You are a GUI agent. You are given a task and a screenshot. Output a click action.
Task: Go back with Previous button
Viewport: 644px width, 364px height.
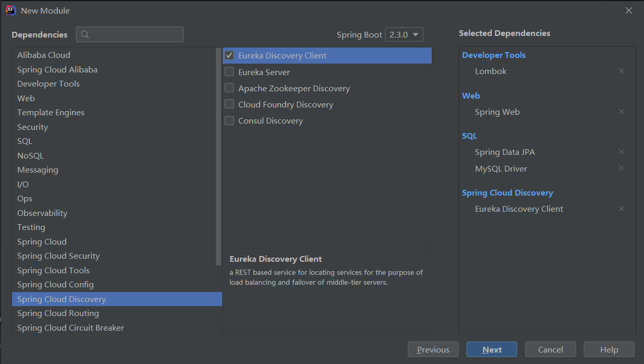(433, 349)
